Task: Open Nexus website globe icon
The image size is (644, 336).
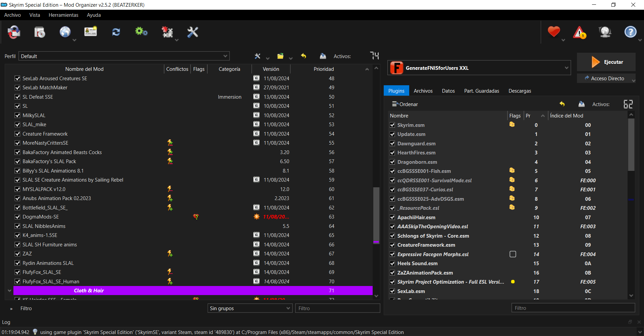Action: (x=65, y=32)
